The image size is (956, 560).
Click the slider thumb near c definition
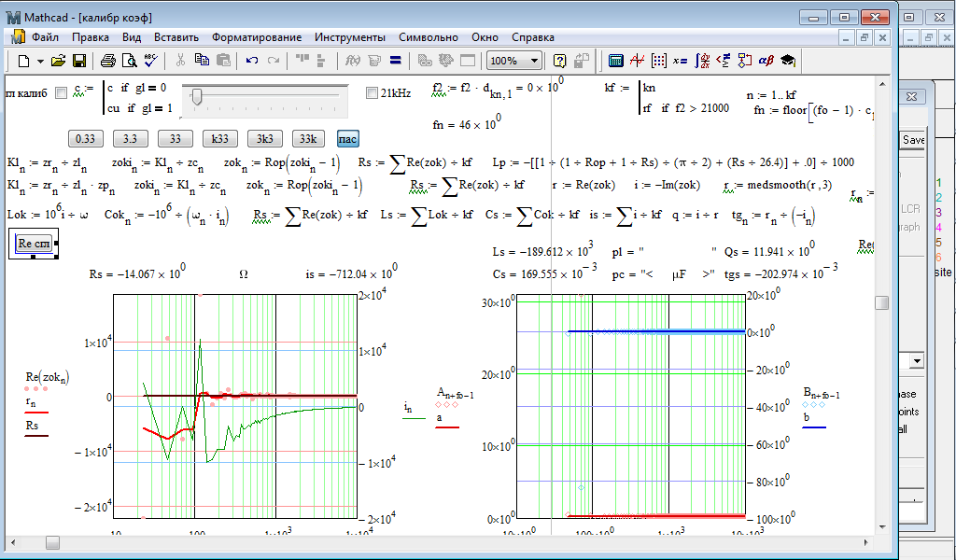click(196, 95)
